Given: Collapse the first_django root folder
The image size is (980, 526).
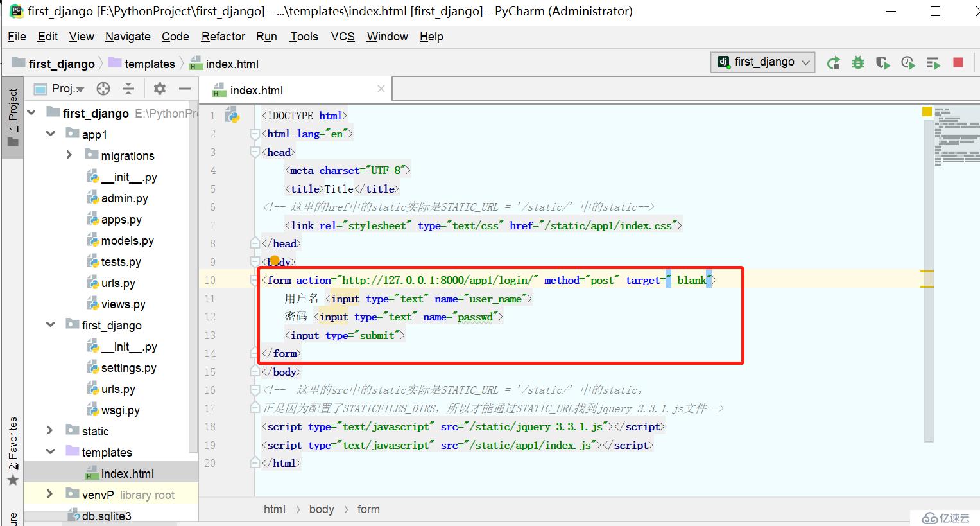Looking at the screenshot, I should click(31, 113).
